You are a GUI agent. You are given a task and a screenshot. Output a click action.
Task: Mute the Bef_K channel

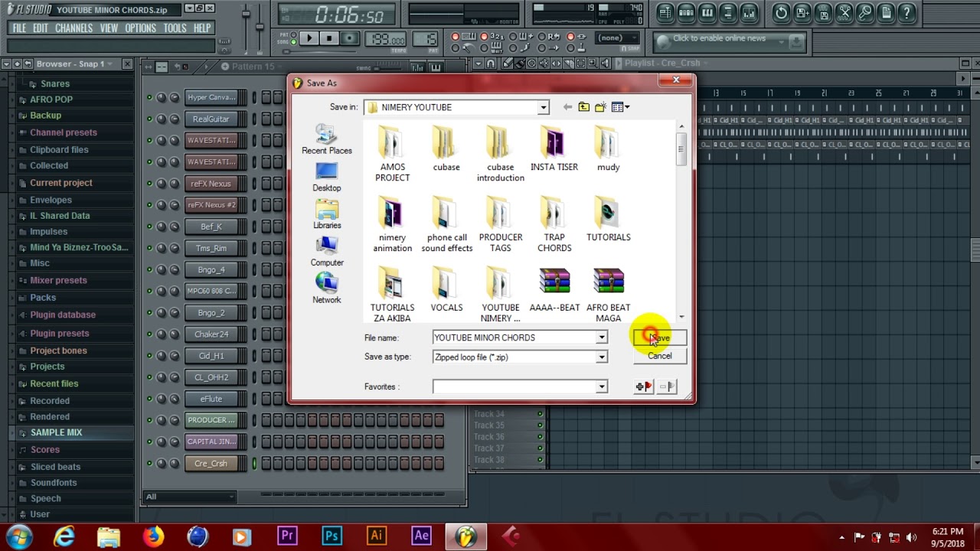149,227
